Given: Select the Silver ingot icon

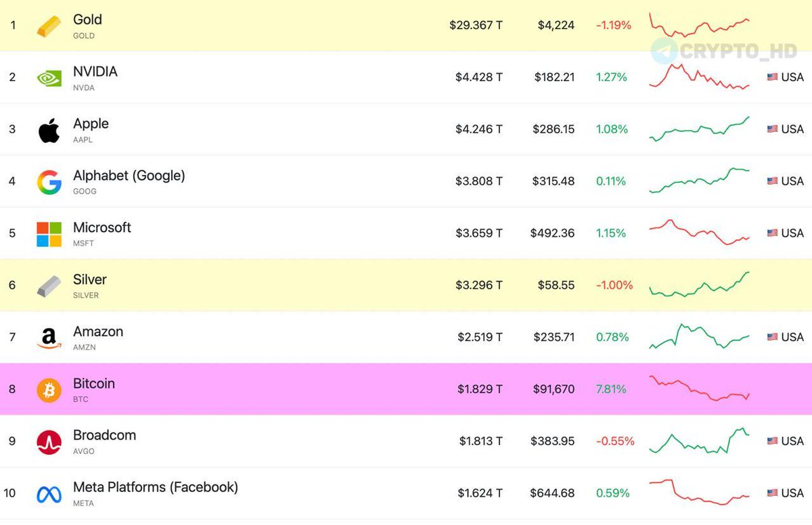Looking at the screenshot, I should pos(48,285).
